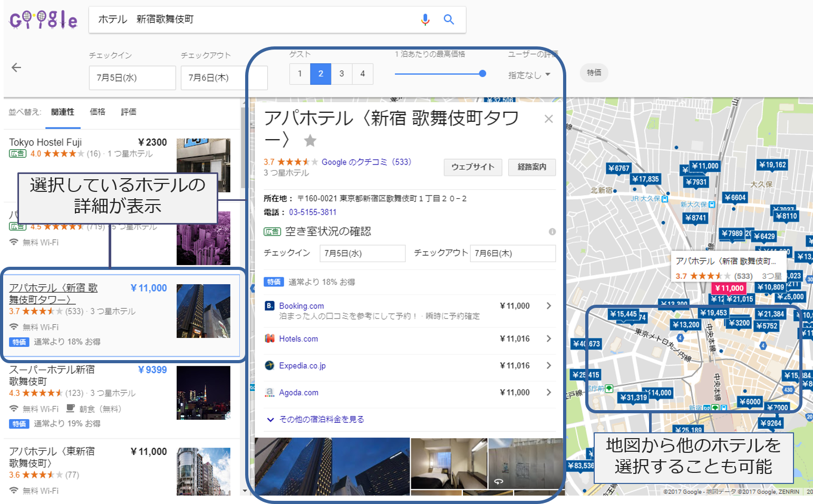
Task: Select 3 guests
Action: click(342, 74)
